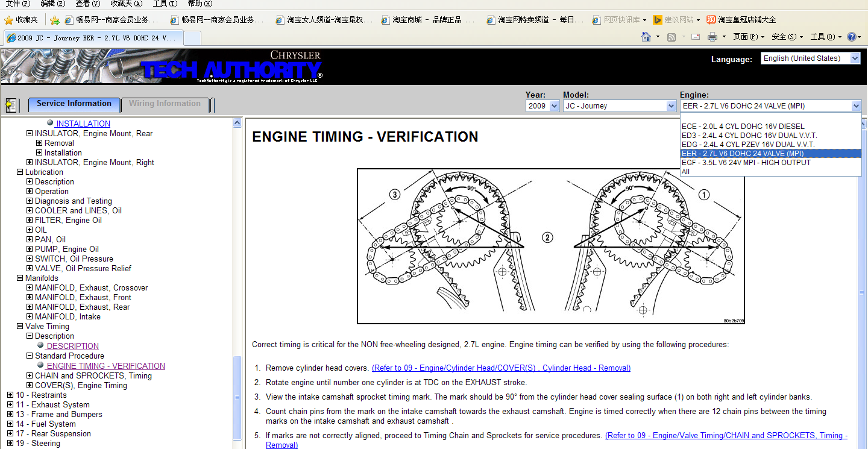Click the navigation pane toggle icon left of Service Information

coord(10,105)
